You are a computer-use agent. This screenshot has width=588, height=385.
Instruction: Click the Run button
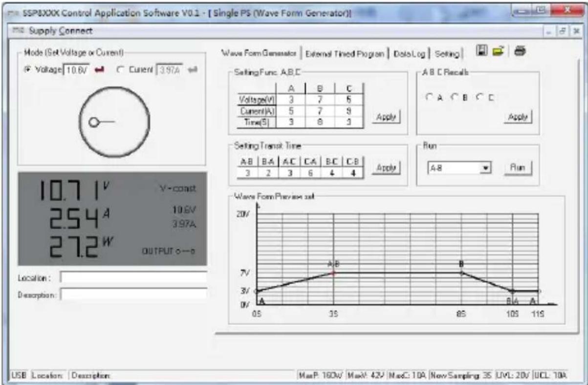coord(518,167)
